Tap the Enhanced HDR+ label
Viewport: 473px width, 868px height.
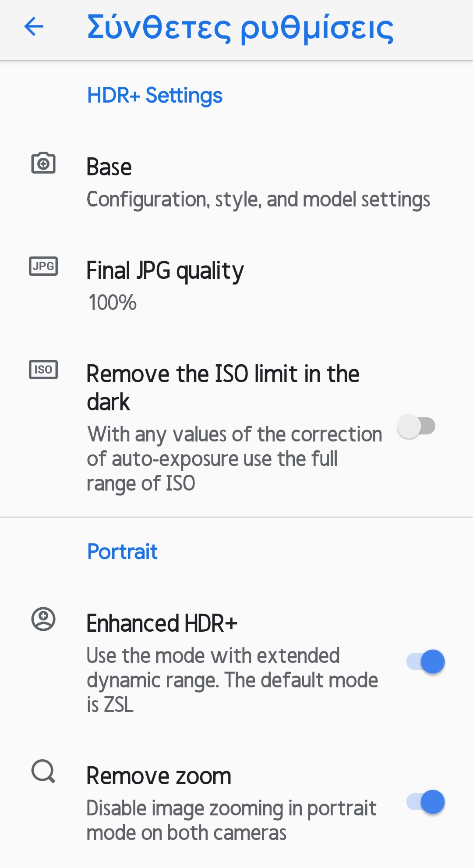[x=162, y=623]
